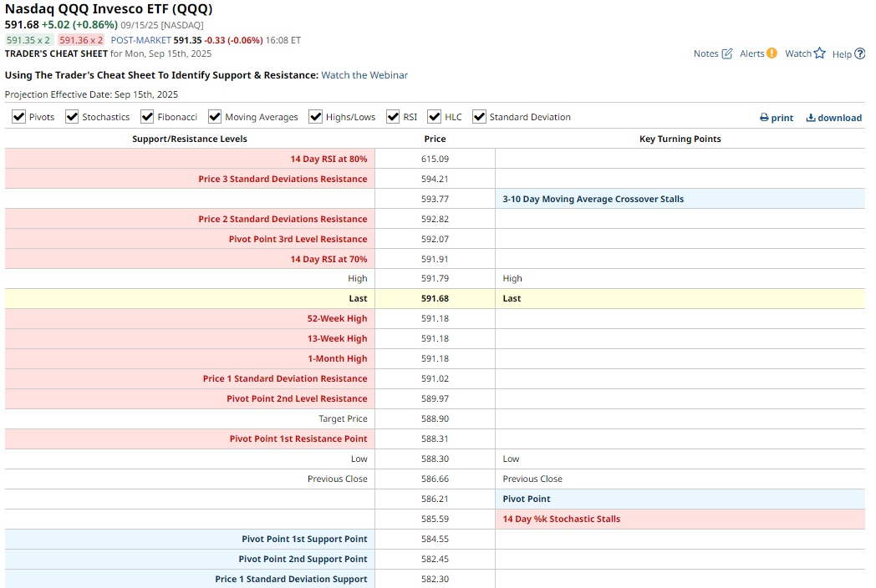
Task: Select Pivot Point 3rd Level Resistance label
Action: (298, 239)
